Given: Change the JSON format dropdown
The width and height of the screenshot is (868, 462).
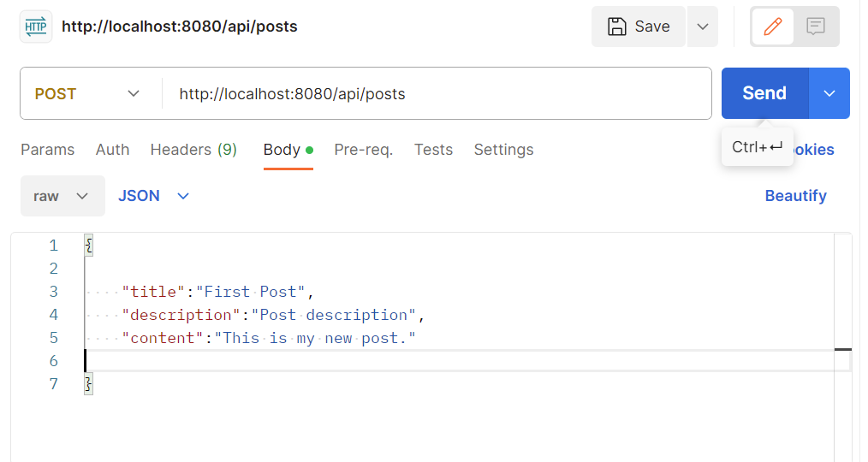Looking at the screenshot, I should tap(154, 196).
